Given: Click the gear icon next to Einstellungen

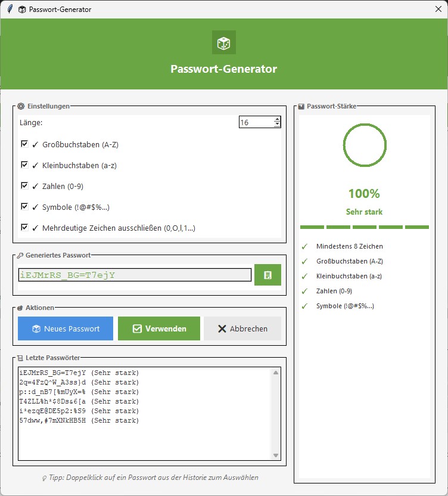Looking at the screenshot, I should 21,106.
